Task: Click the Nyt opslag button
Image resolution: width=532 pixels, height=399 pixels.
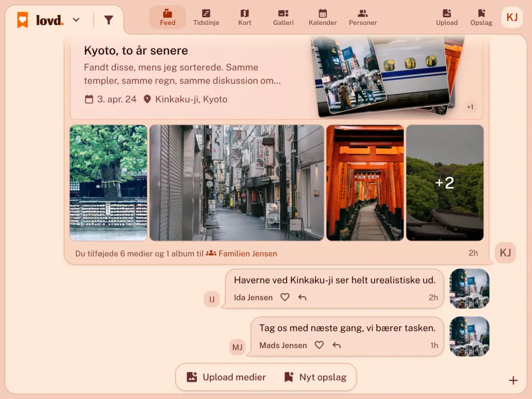Action: (x=315, y=377)
